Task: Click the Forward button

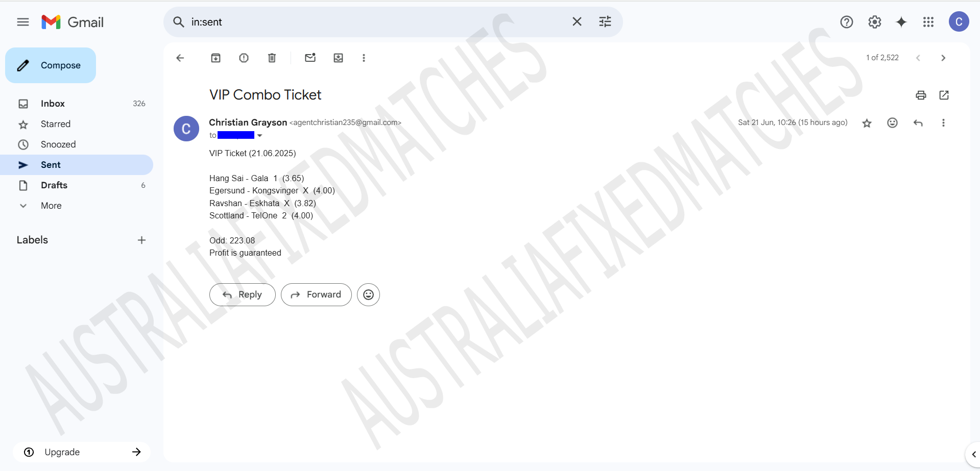Action: tap(316, 294)
